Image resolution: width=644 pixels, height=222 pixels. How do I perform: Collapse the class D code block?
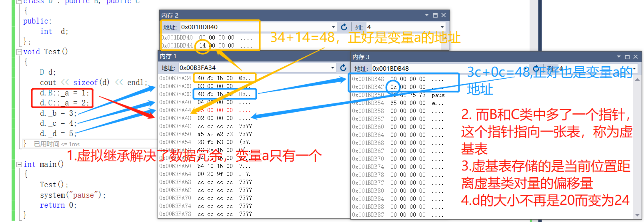(x=19, y=2)
